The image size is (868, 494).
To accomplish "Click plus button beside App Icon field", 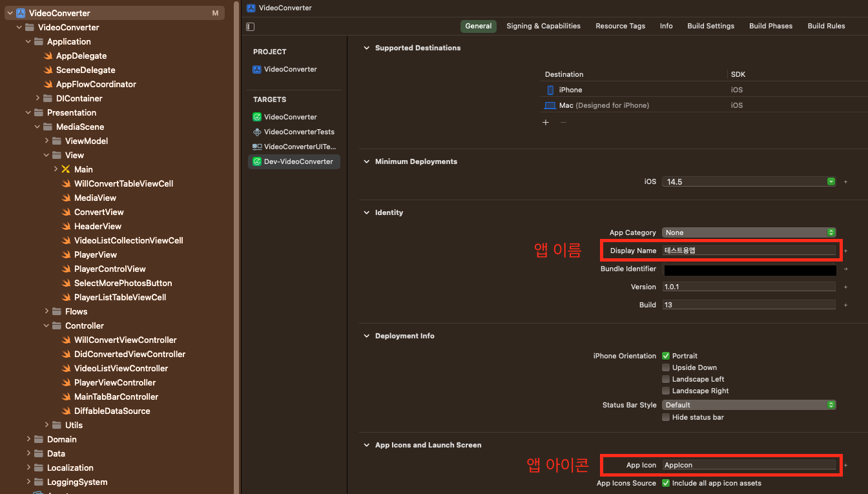I will (845, 465).
